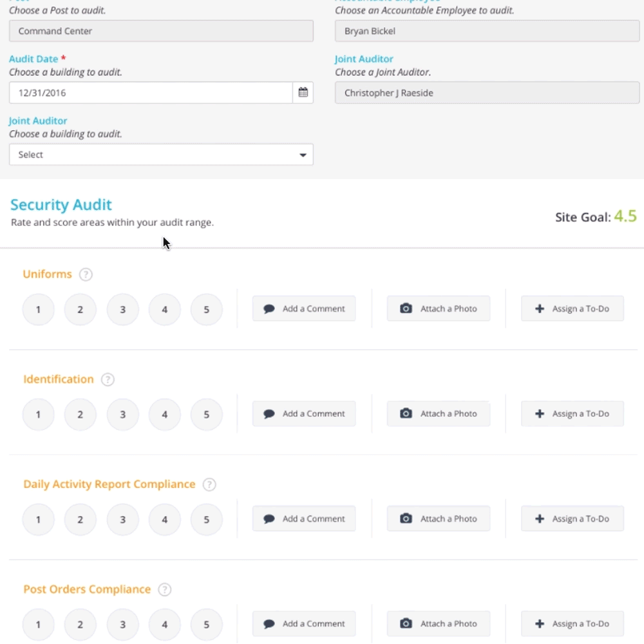Rate Post Orders Compliance as 2

[80, 625]
